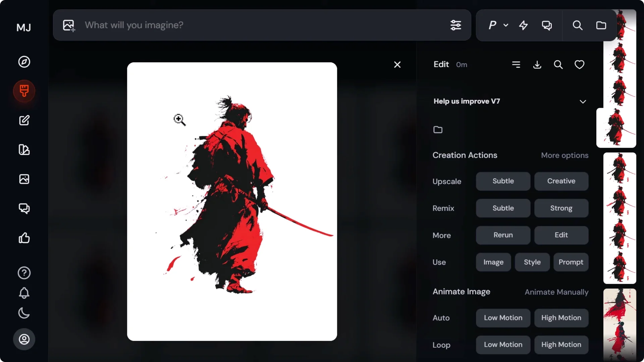Select the Create paintbrush icon
This screenshot has height=362, width=644.
point(24,91)
